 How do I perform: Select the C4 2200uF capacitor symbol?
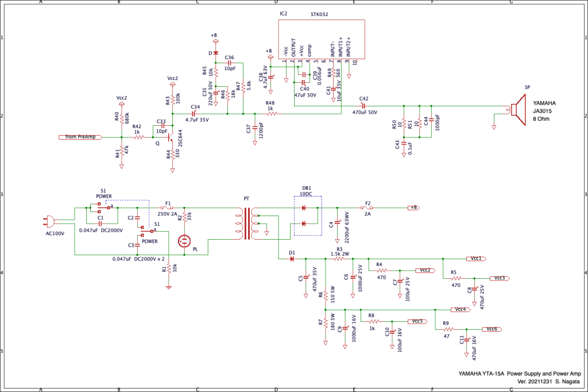coord(337,218)
